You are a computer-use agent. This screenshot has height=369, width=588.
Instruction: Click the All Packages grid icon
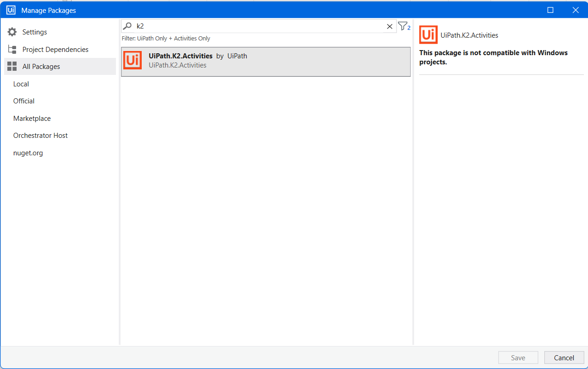pyautogui.click(x=12, y=67)
